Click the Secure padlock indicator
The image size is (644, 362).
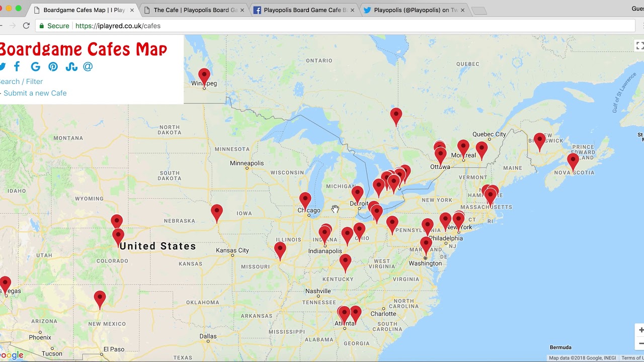(x=54, y=26)
